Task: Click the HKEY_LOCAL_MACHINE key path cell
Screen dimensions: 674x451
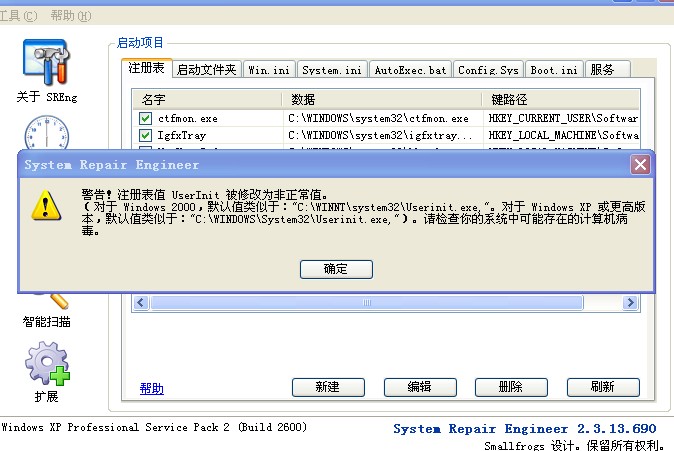Action: point(563,136)
